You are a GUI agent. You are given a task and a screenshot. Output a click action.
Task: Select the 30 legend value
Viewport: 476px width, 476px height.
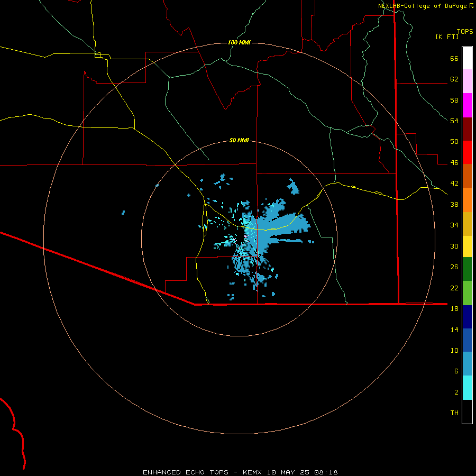454,246
